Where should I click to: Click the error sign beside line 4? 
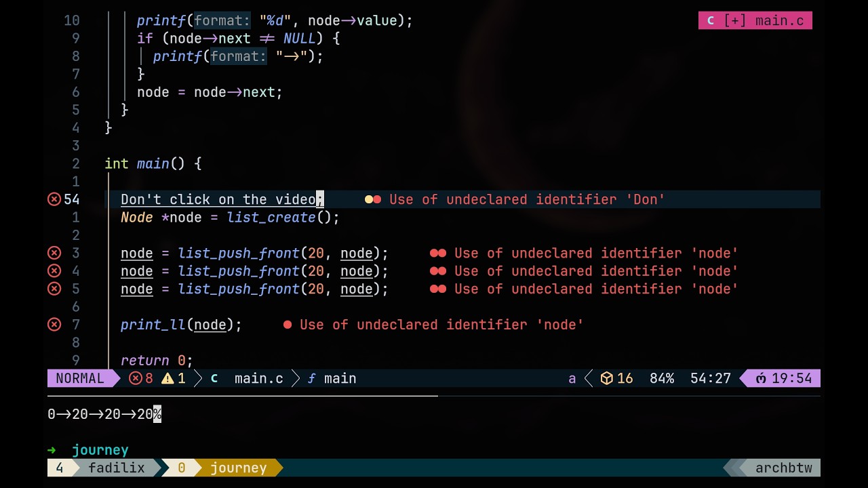54,271
